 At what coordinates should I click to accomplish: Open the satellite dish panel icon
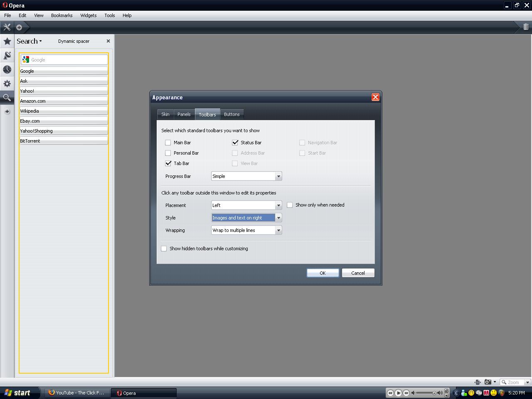click(7, 55)
